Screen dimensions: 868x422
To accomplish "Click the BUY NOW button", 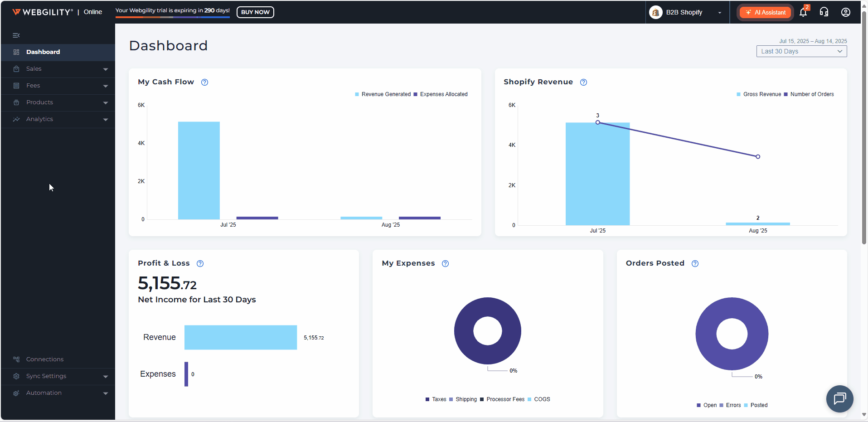I will click(x=255, y=12).
